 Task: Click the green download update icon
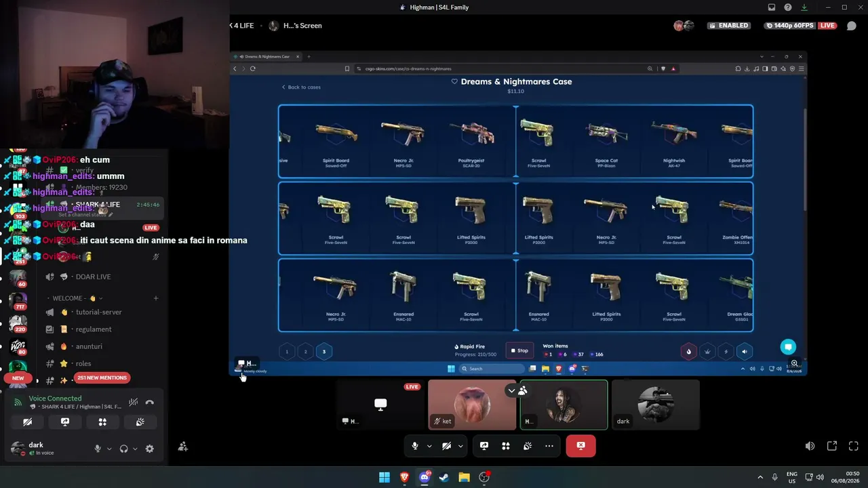(804, 7)
